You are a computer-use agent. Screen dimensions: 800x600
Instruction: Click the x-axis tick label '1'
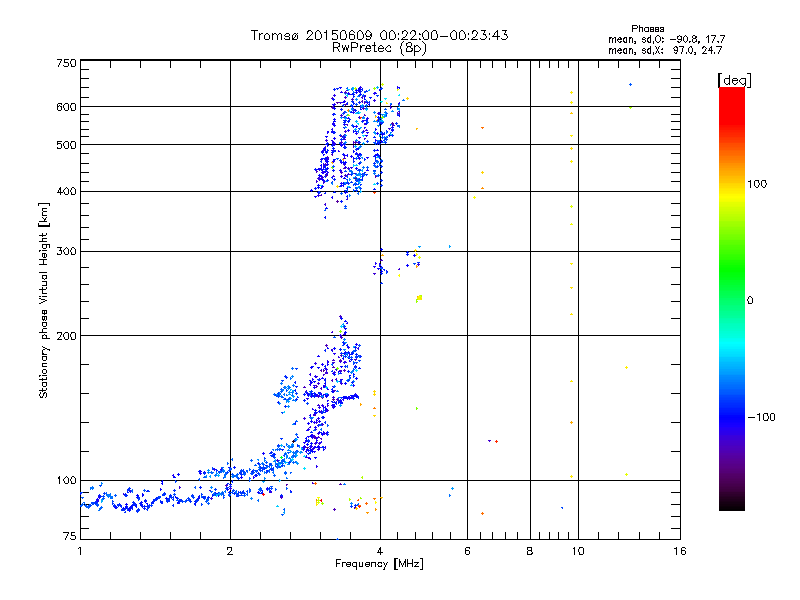point(80,551)
